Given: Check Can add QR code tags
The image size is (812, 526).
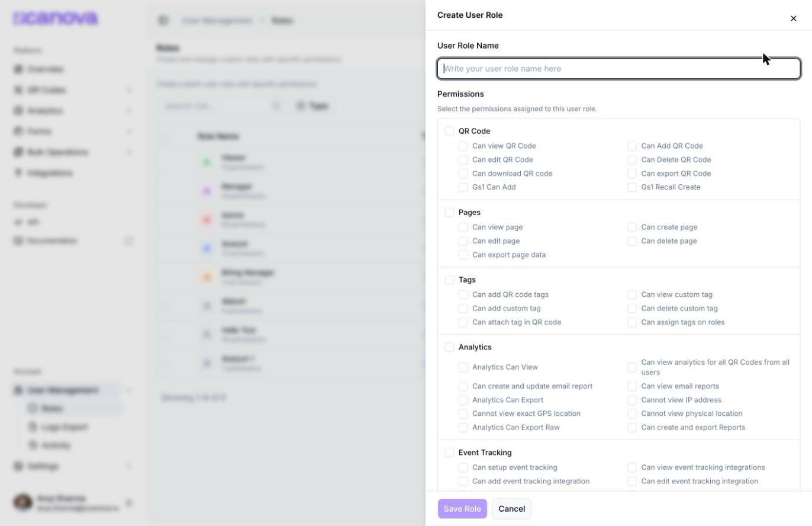Looking at the screenshot, I should pyautogui.click(x=463, y=294).
